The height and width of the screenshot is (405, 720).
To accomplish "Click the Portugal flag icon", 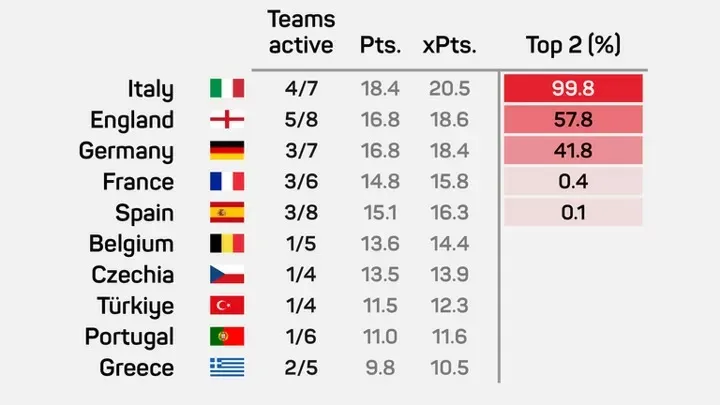I will pos(227,337).
